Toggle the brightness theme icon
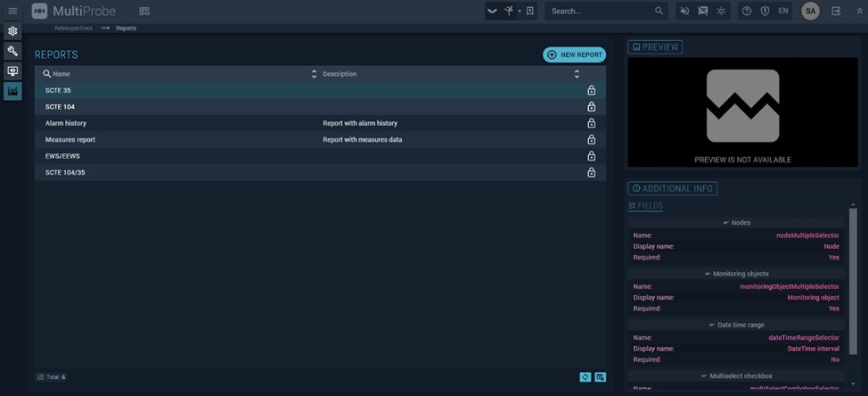The image size is (868, 396). pyautogui.click(x=721, y=11)
